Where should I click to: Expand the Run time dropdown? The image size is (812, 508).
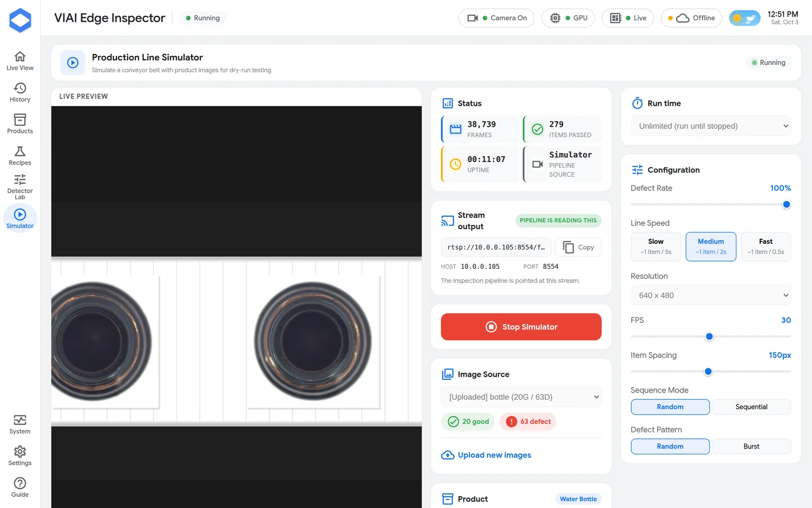click(711, 126)
